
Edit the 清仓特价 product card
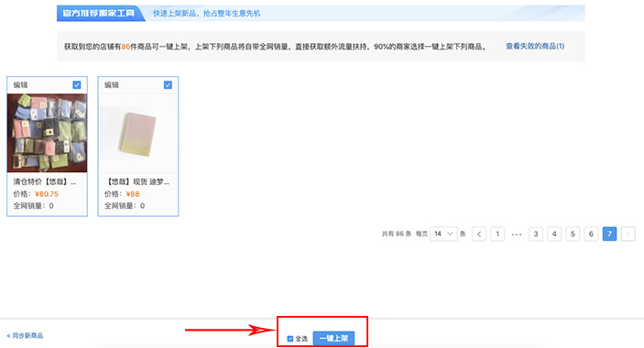click(20, 85)
